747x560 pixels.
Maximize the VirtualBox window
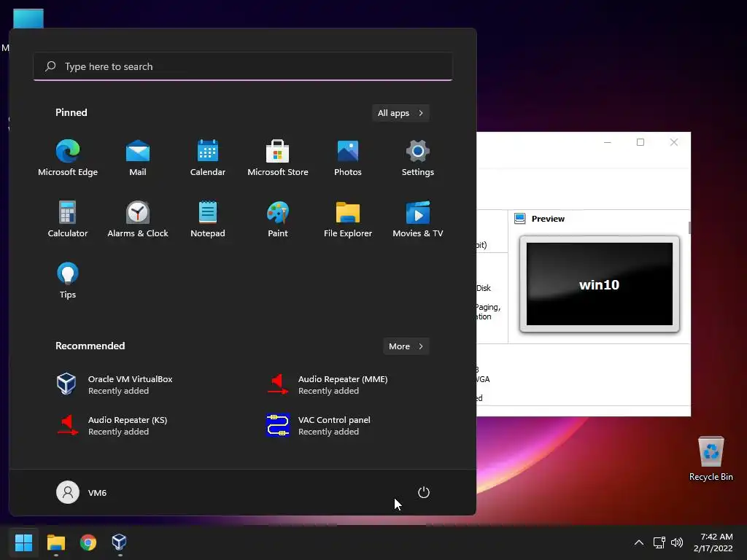pos(640,142)
